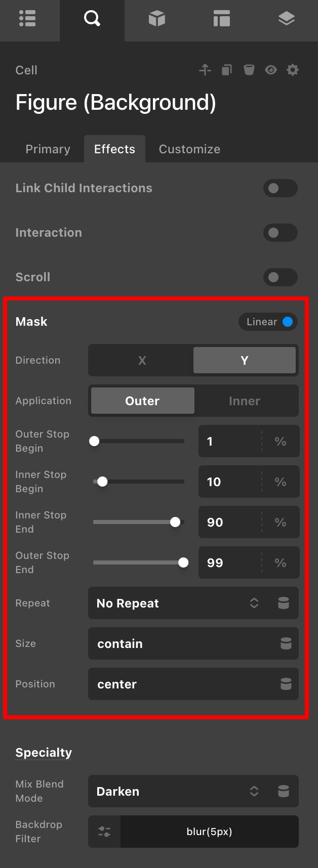Click the Size field containing contain

point(182,643)
